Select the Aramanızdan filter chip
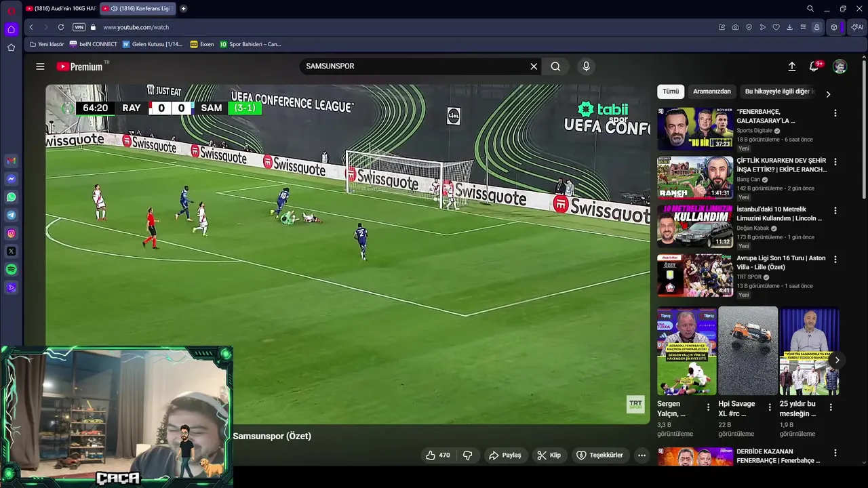This screenshot has width=868, height=488. (x=712, y=91)
